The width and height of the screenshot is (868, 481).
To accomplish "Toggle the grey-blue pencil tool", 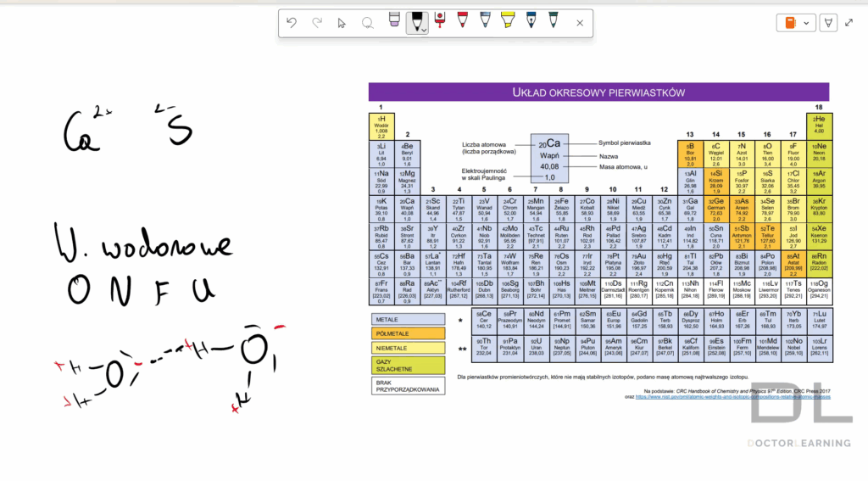I will (x=485, y=21).
